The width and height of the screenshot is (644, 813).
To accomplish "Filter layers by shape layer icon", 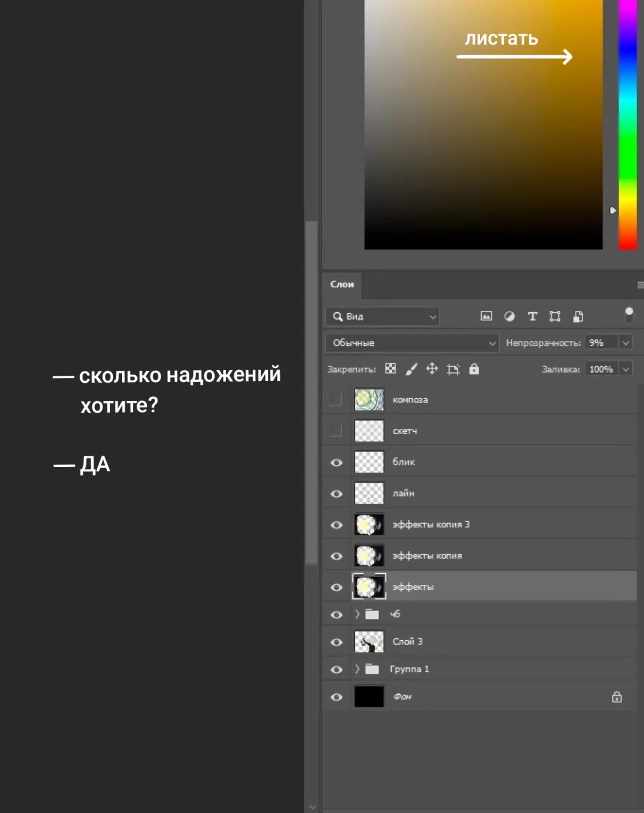I will pos(555,316).
